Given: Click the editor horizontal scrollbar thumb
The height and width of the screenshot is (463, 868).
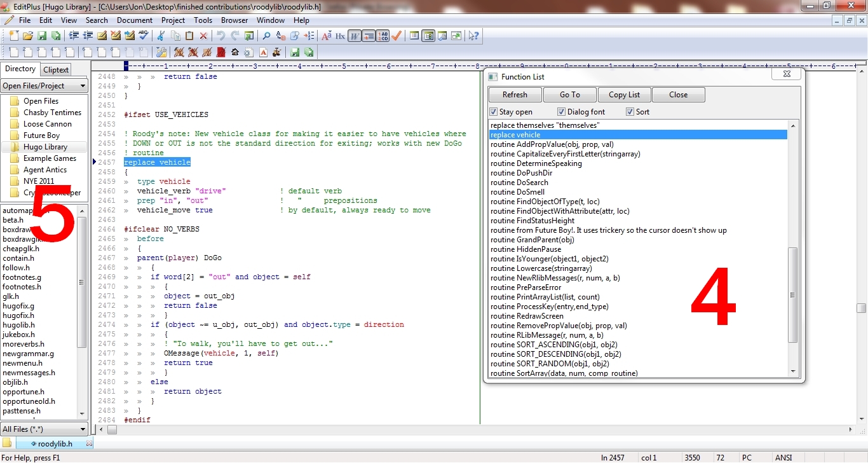Looking at the screenshot, I should click(112, 429).
